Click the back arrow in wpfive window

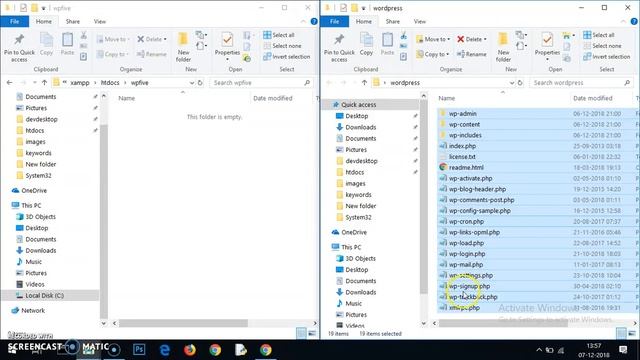click(x=9, y=83)
